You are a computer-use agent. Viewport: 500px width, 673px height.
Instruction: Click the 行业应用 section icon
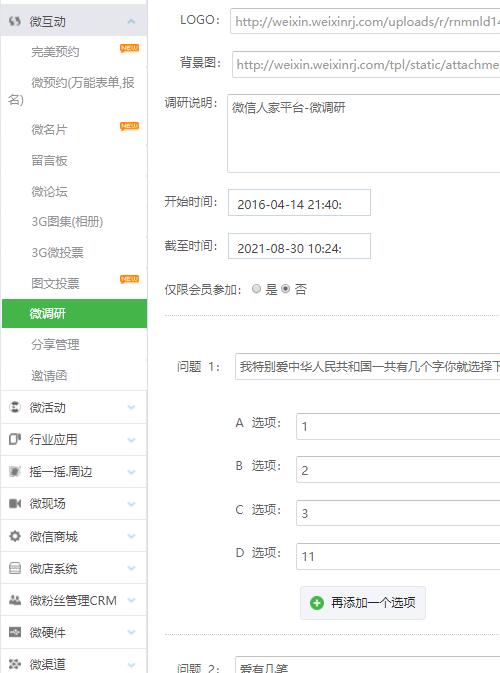15,439
